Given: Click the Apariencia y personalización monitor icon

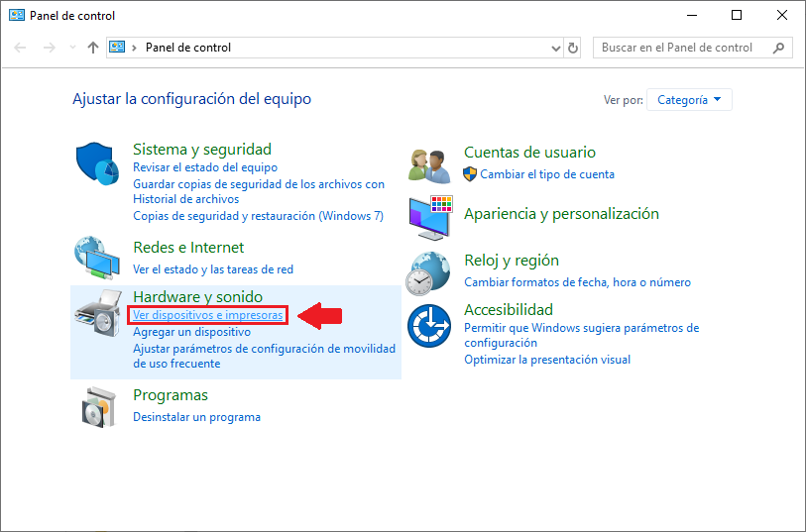Looking at the screenshot, I should (430, 218).
